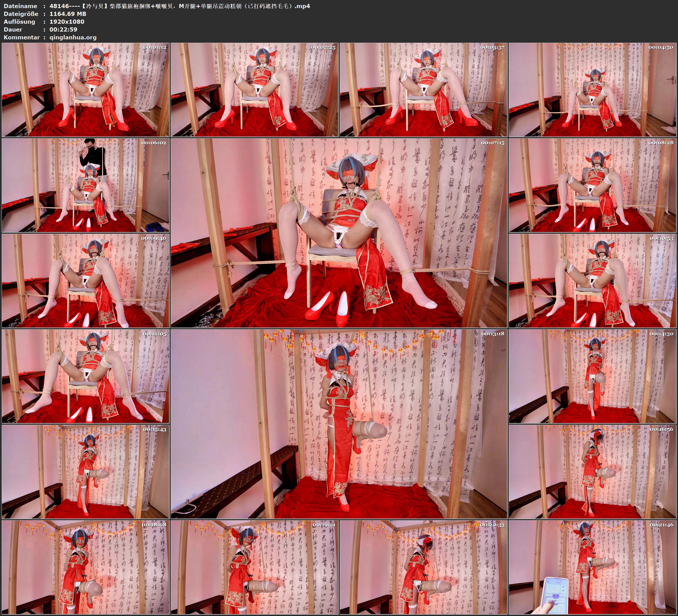Click the 00:06:02 preview frame
This screenshot has width=678, height=616.
(x=85, y=185)
